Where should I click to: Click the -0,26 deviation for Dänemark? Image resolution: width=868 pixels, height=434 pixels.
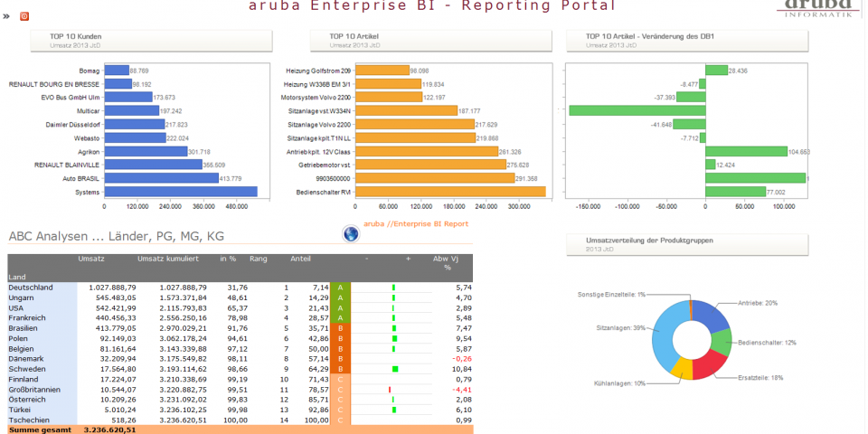pyautogui.click(x=462, y=359)
